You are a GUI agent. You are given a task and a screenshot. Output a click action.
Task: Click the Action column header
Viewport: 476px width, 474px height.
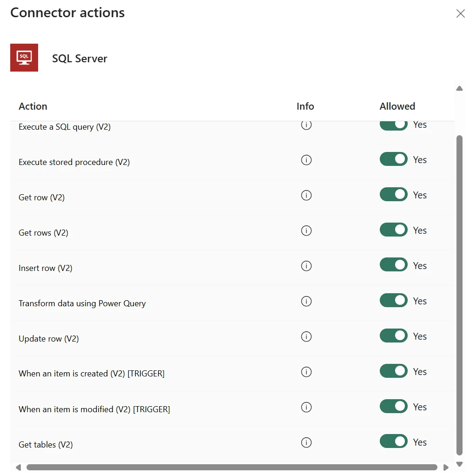(x=33, y=106)
